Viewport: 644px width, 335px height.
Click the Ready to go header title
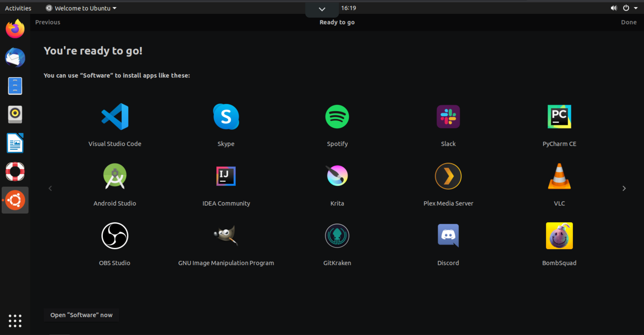click(x=337, y=22)
